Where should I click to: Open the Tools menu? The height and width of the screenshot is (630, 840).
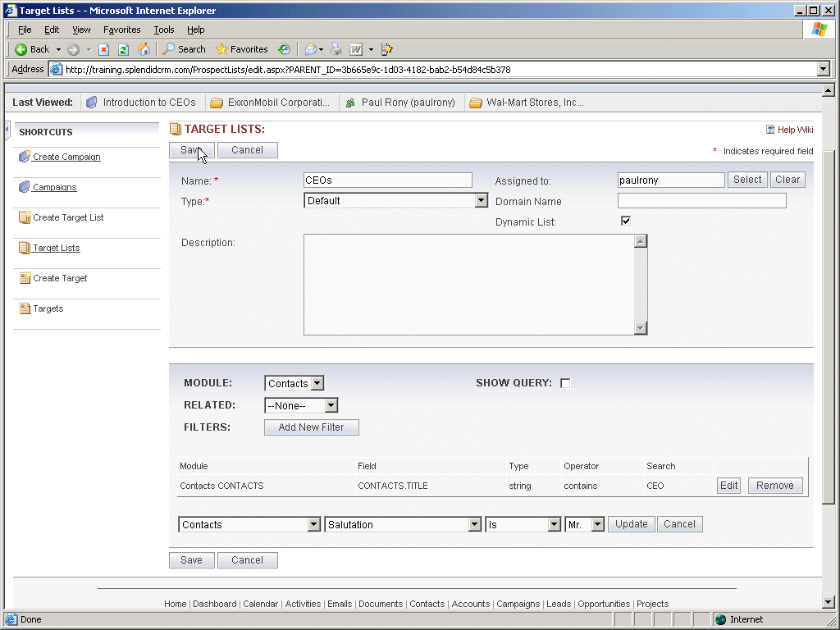164,30
